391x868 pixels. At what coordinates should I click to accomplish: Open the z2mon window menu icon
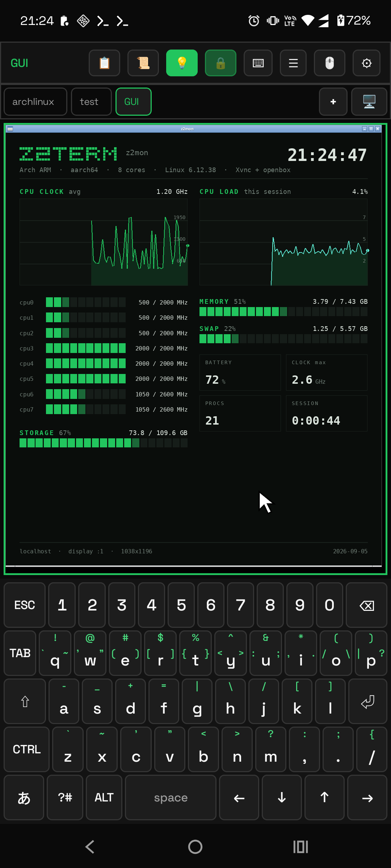pyautogui.click(x=10, y=129)
